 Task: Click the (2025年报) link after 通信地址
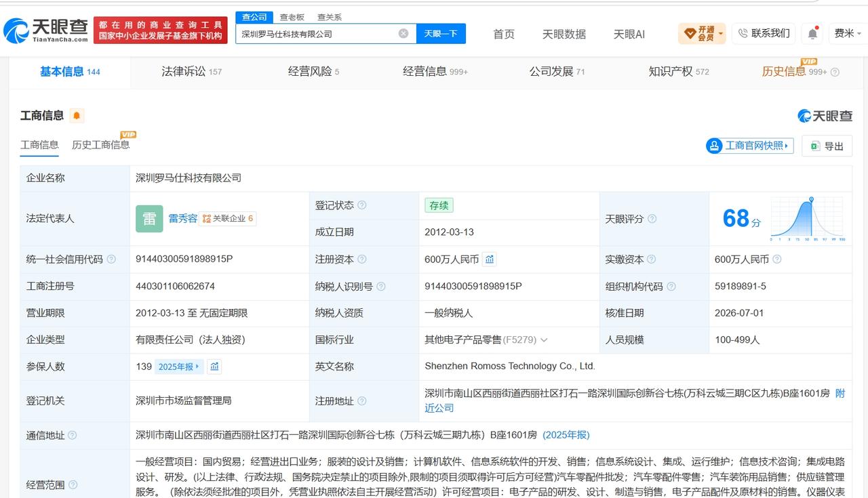pos(566,435)
